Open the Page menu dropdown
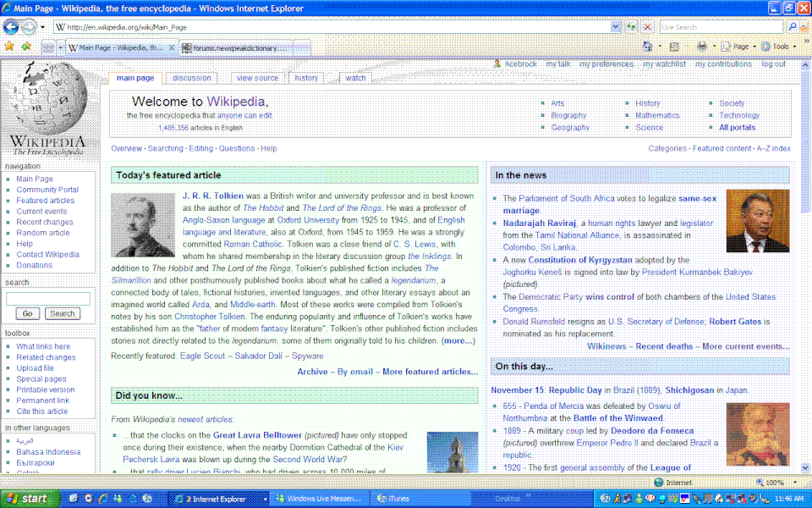812x508 pixels. pos(743,47)
